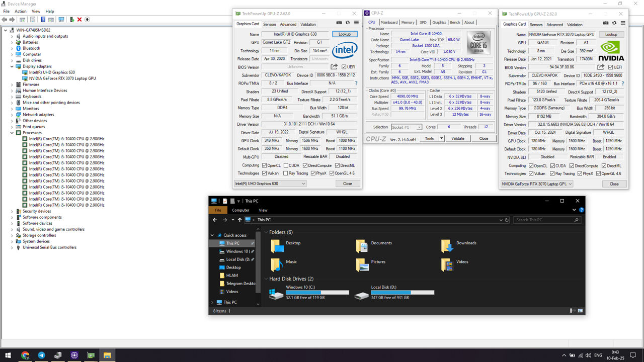The height and width of the screenshot is (362, 644).
Task: Expand Network adapters node
Action: [x=12, y=115]
